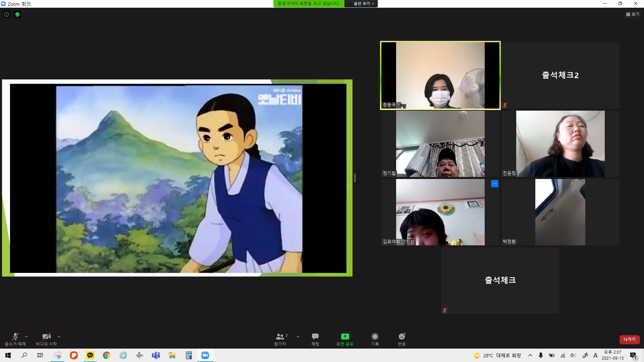This screenshot has width=644, height=362.
Task: Open Google Chrome from taskbar
Action: pos(107,355)
